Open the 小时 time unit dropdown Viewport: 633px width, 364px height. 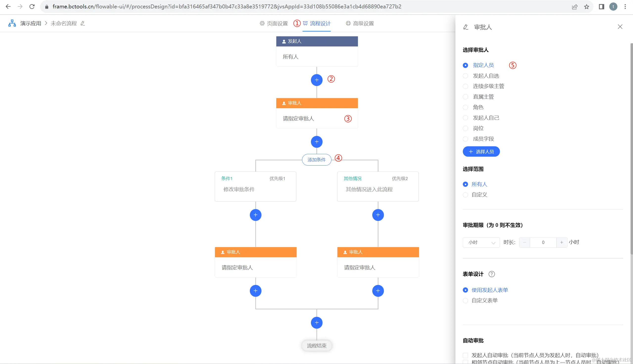coord(481,242)
